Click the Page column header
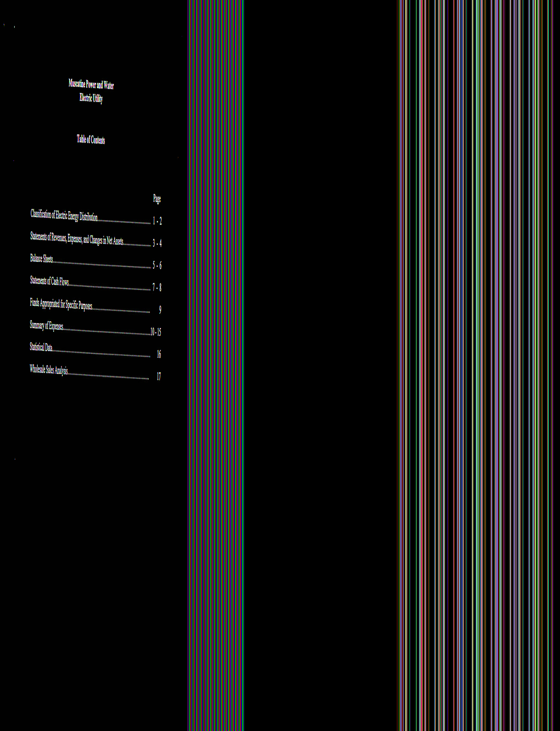 pos(157,199)
